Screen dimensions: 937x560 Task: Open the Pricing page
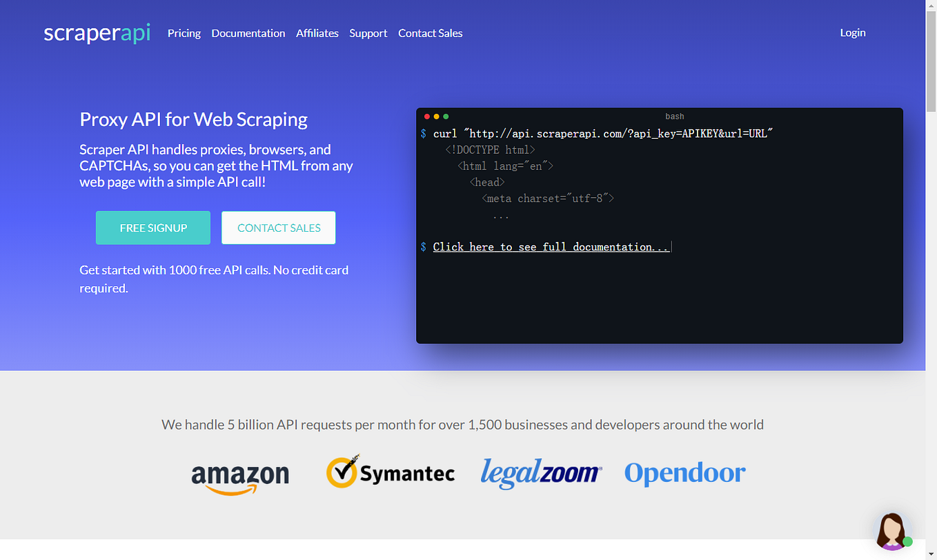click(x=184, y=33)
